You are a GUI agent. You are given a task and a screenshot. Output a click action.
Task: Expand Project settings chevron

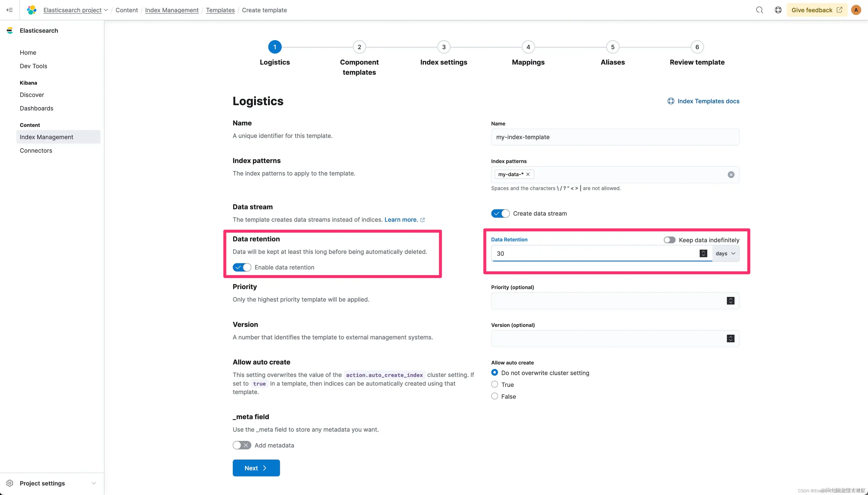click(x=94, y=483)
